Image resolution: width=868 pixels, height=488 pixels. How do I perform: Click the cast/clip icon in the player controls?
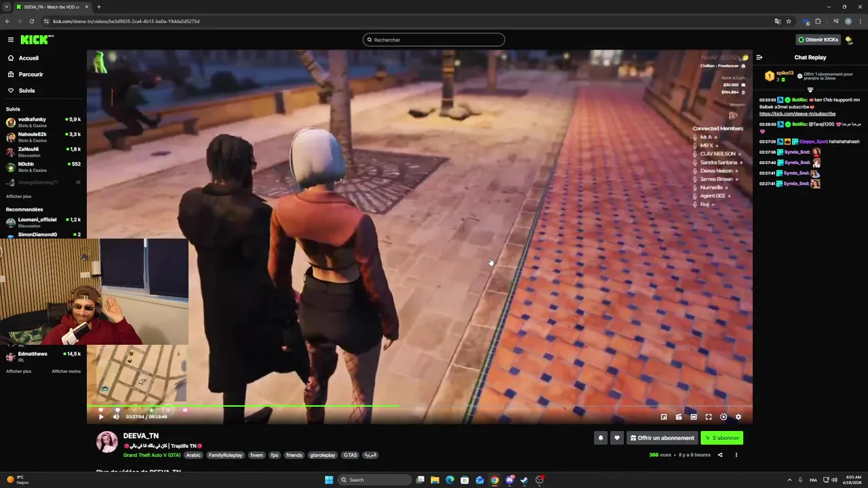pyautogui.click(x=679, y=417)
